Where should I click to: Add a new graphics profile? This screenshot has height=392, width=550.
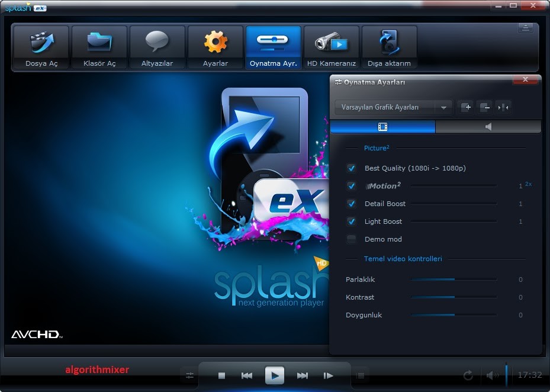tap(466, 107)
